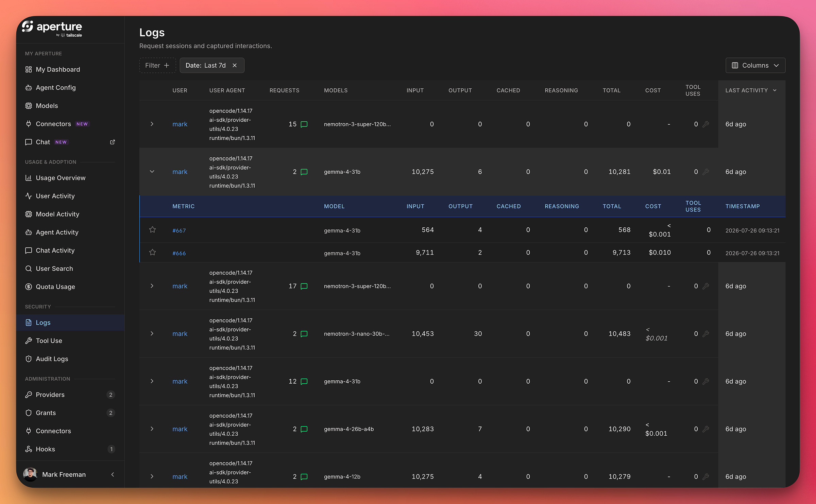Expand the nemotron-3-nano-30b session row

pos(152,334)
